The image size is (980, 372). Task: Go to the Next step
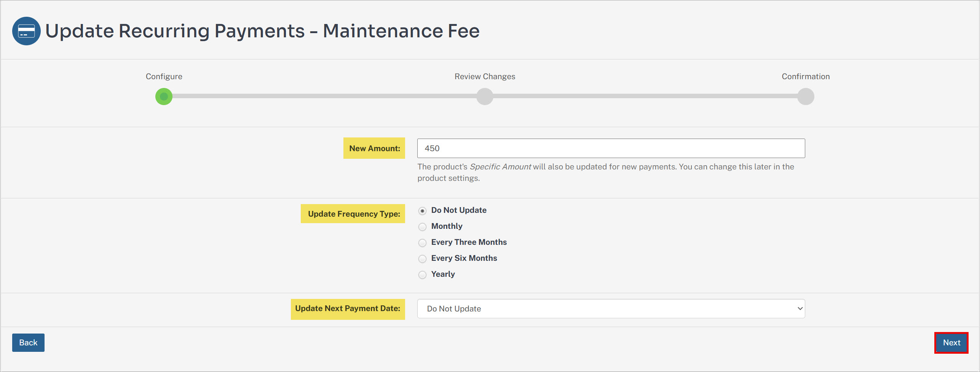point(951,343)
